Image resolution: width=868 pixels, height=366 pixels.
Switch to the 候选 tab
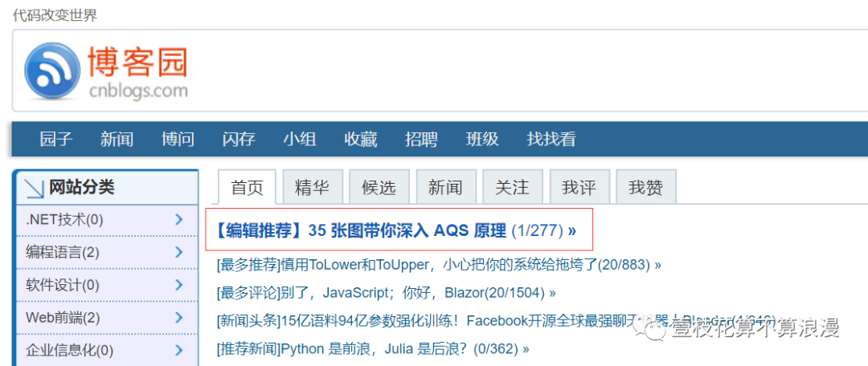tap(379, 188)
